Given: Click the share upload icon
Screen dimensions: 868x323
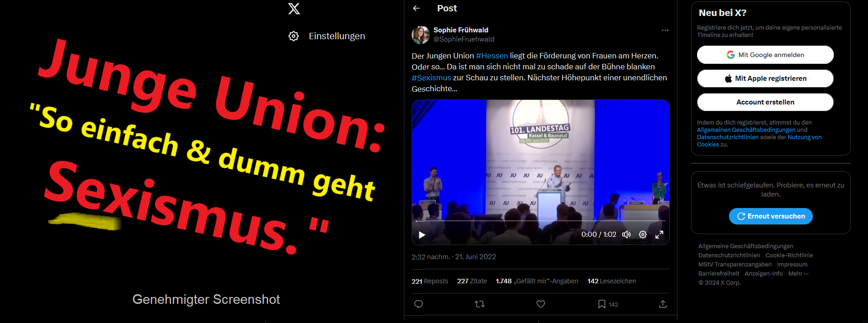Looking at the screenshot, I should [x=663, y=304].
